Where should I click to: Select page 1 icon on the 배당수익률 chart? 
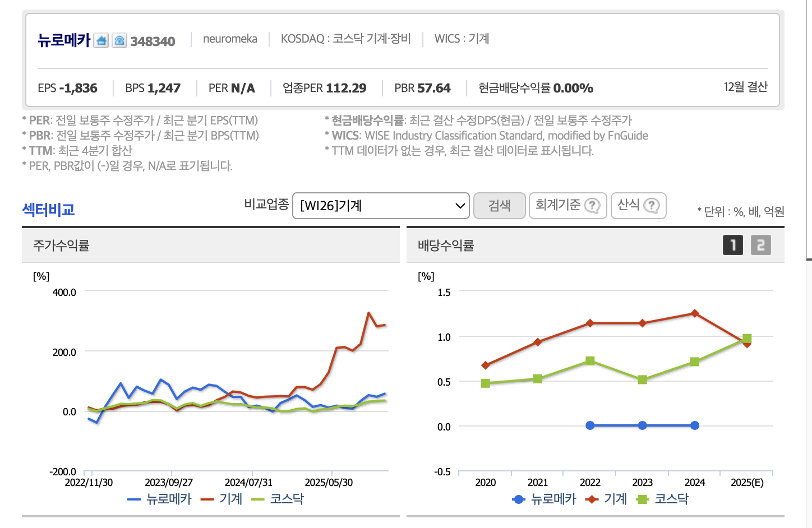pos(732,245)
